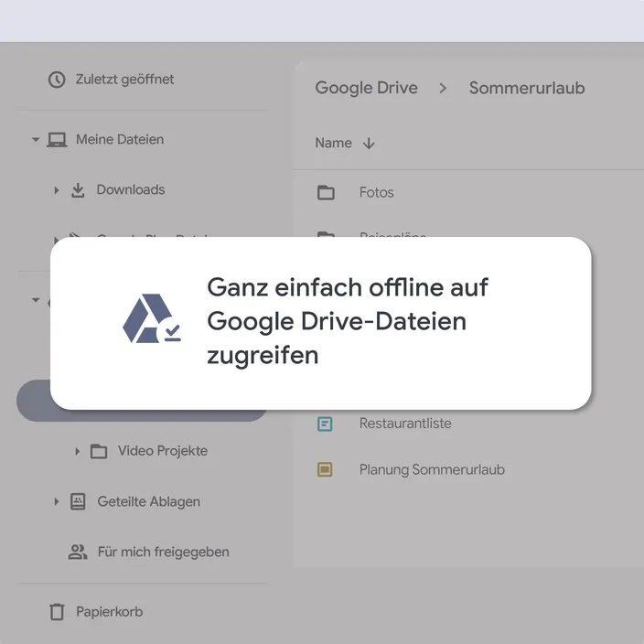644x644 pixels.
Task: Collapse the Google Drive tree section arrow
Action: coord(36,300)
